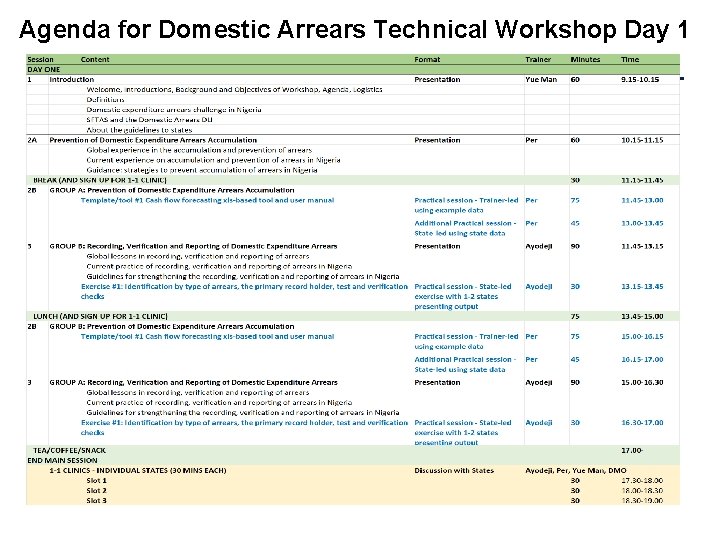Select the 13.45-15.00 lunch time
The width and height of the screenshot is (720, 540).
(x=642, y=316)
